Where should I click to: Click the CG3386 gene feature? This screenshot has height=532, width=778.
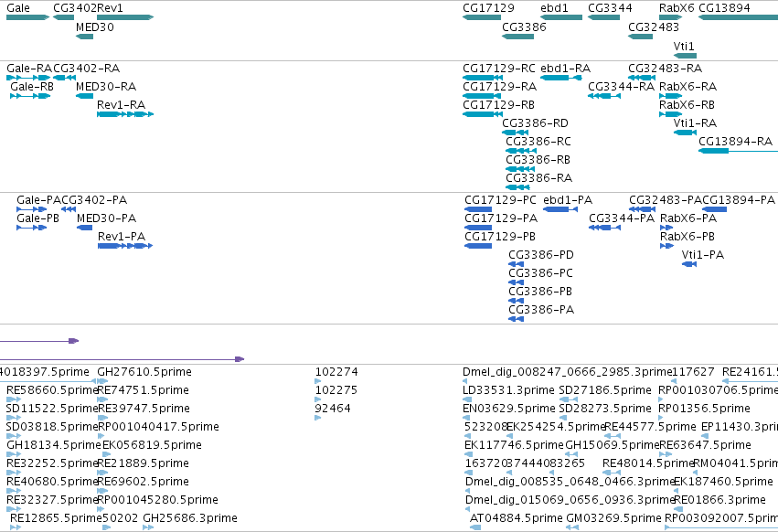point(518,37)
